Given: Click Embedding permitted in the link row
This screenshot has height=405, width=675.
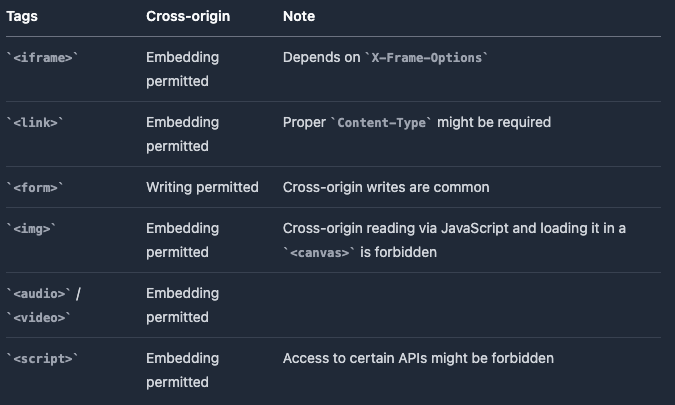Looking at the screenshot, I should [182, 134].
